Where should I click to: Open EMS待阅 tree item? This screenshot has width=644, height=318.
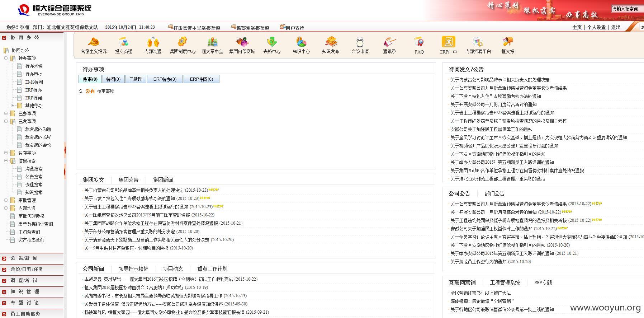[34, 82]
